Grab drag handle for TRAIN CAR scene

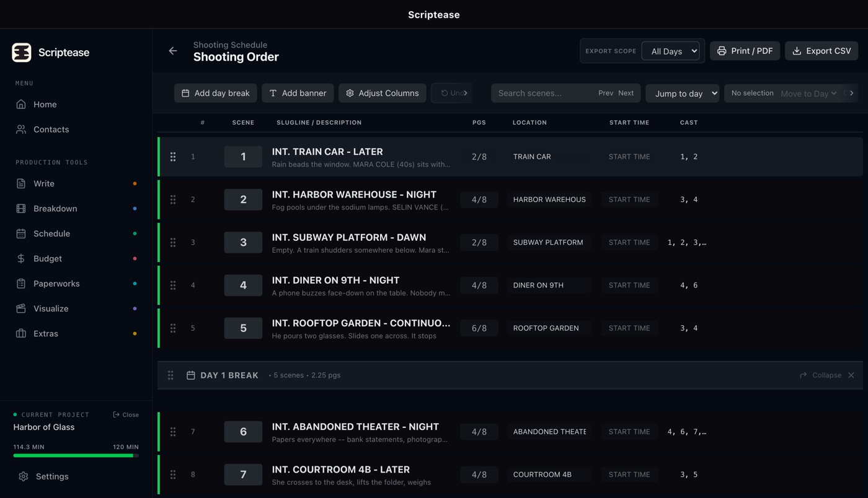click(173, 157)
